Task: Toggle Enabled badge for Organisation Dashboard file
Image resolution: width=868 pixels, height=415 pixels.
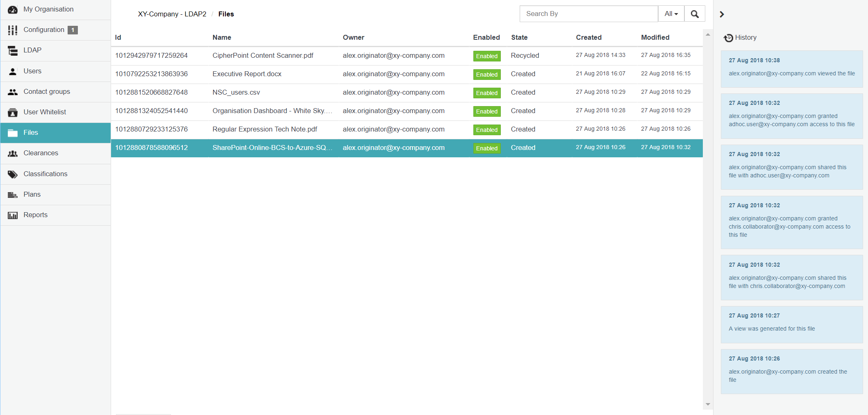Action: 487,111
